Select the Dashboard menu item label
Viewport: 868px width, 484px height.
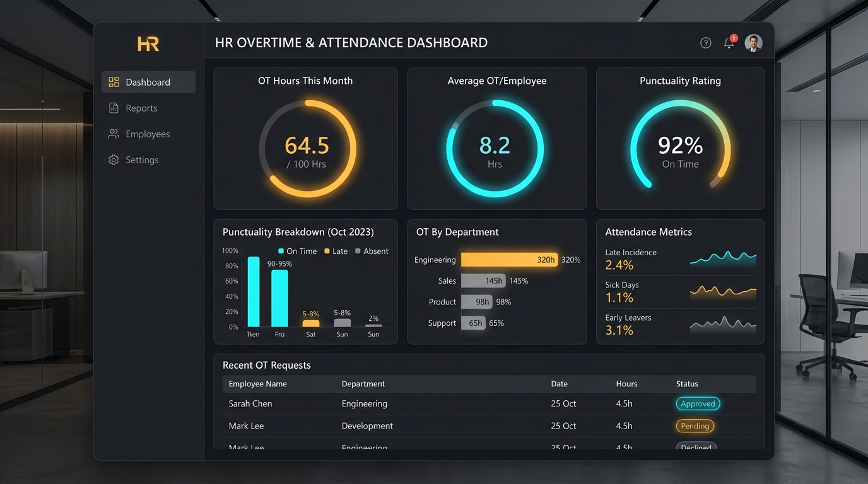pyautogui.click(x=148, y=82)
